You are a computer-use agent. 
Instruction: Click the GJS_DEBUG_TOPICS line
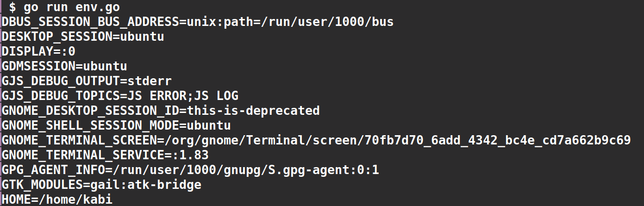click(x=120, y=96)
